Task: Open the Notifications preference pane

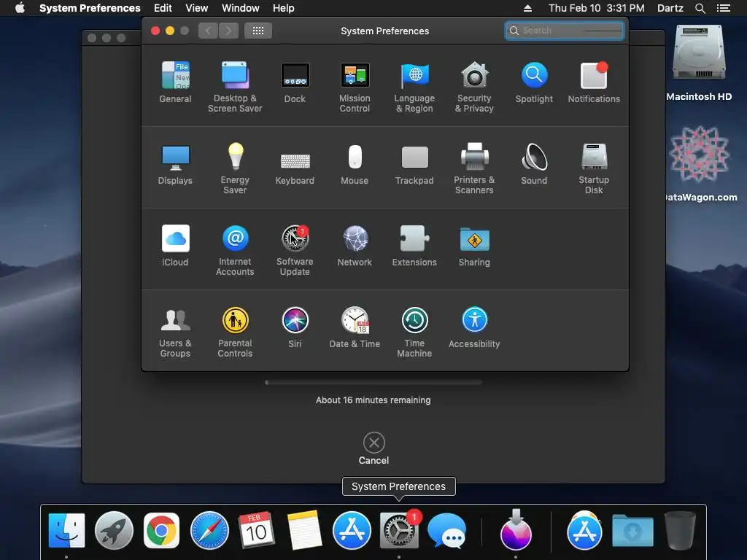Action: (x=594, y=82)
